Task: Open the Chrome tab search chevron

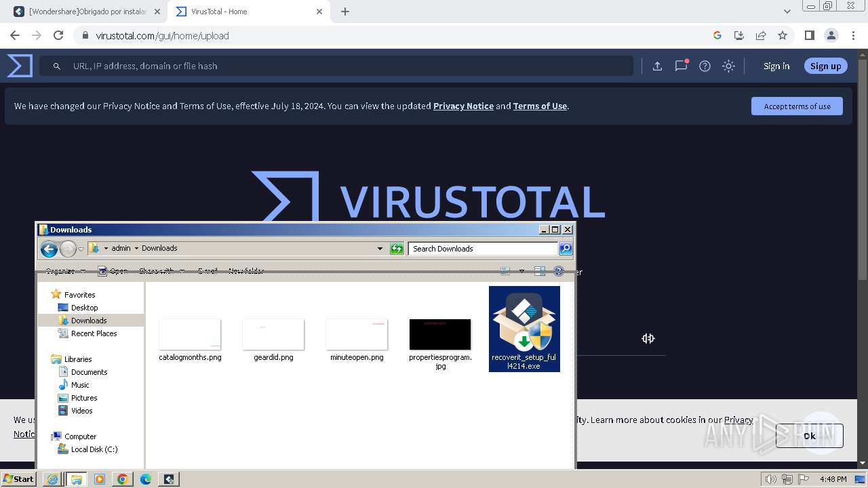Action: click(x=787, y=12)
